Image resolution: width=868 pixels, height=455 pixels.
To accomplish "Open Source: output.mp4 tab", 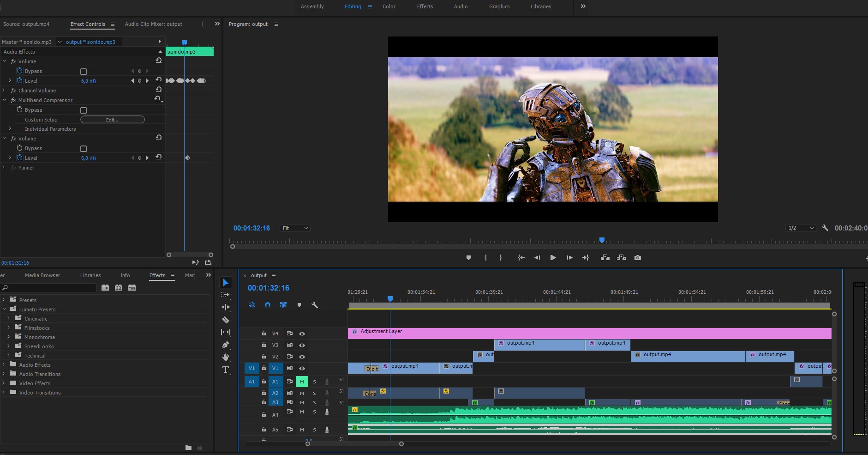I will point(26,24).
